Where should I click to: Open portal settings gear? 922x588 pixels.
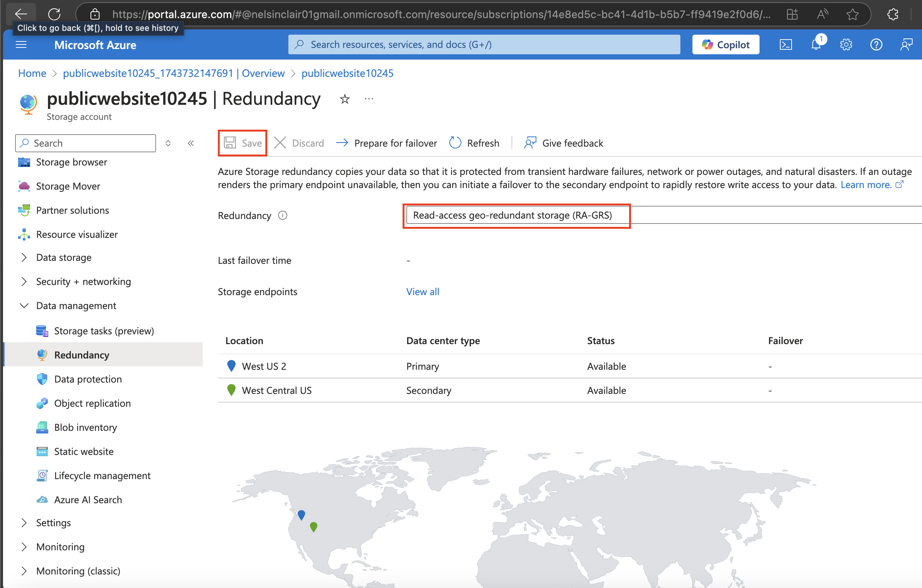(x=846, y=45)
